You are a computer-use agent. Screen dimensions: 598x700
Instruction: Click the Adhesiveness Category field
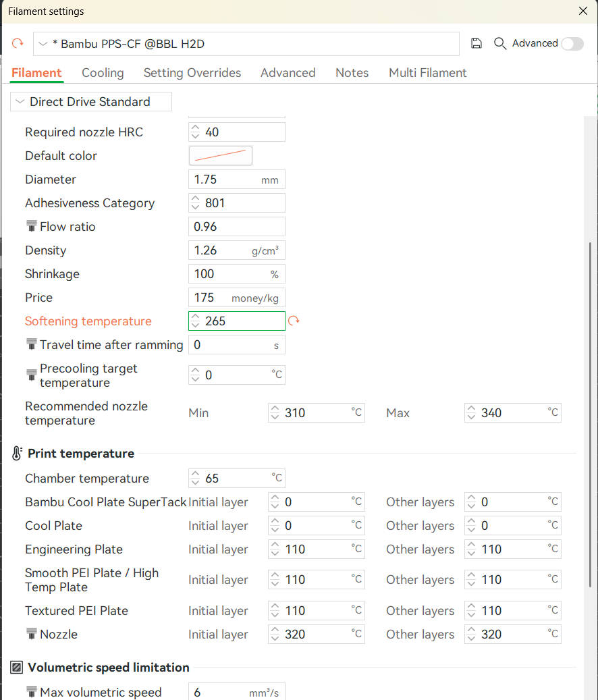click(x=236, y=203)
